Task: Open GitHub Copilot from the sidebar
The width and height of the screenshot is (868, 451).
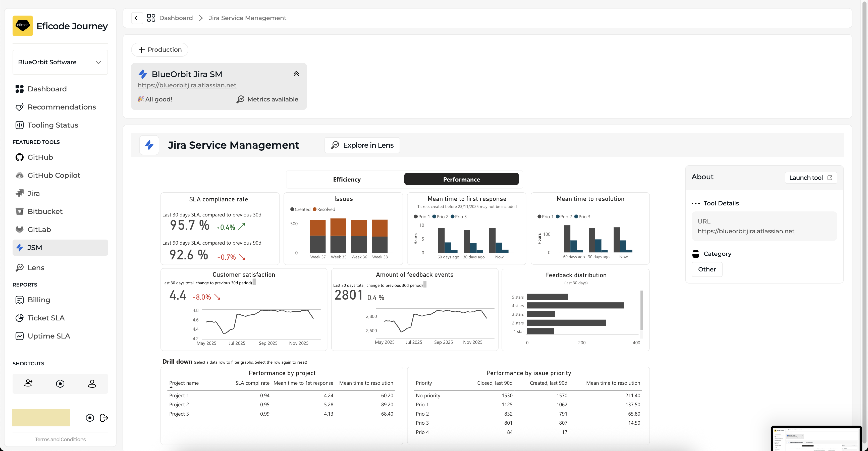Action: 53,176
